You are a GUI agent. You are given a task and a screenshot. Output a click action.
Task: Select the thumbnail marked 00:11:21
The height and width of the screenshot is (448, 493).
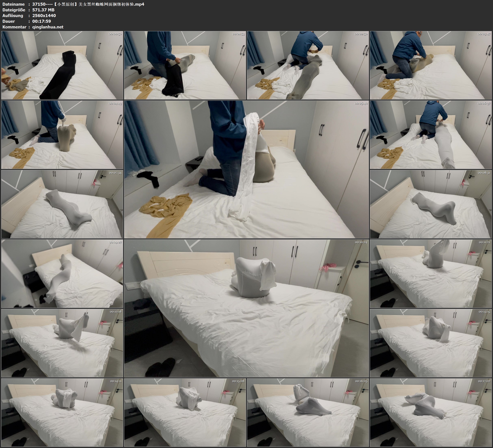coord(431,273)
